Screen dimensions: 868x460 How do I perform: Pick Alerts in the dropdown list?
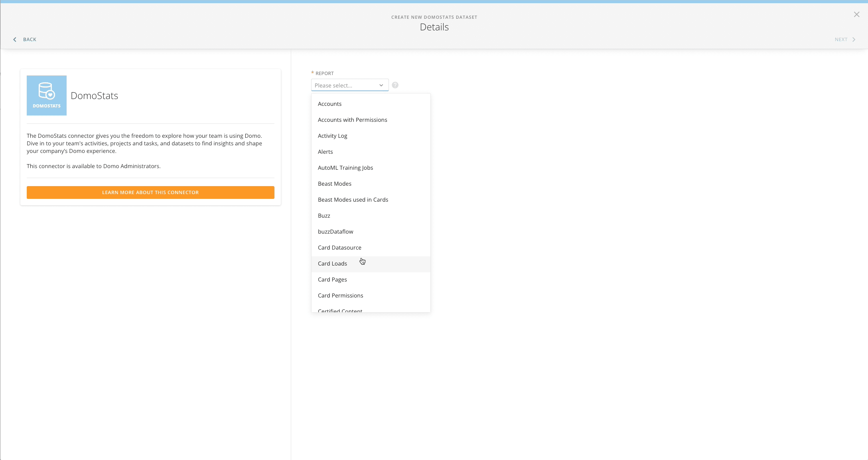point(325,152)
